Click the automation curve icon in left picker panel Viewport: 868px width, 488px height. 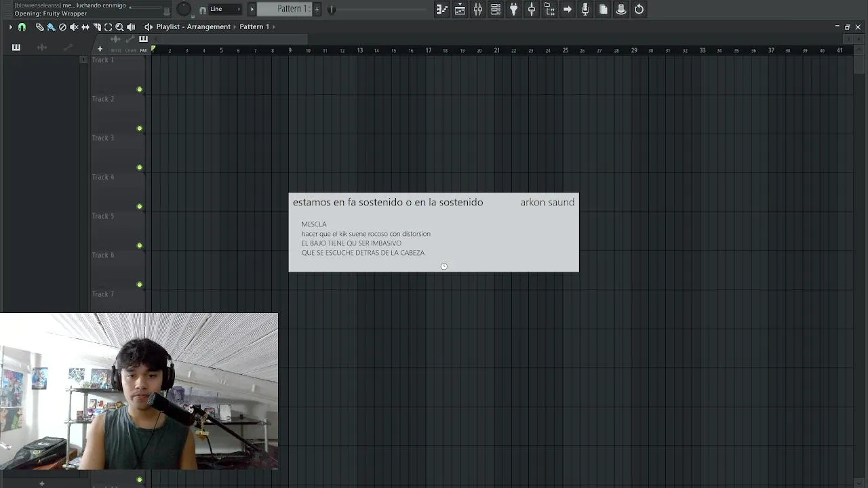tap(68, 47)
